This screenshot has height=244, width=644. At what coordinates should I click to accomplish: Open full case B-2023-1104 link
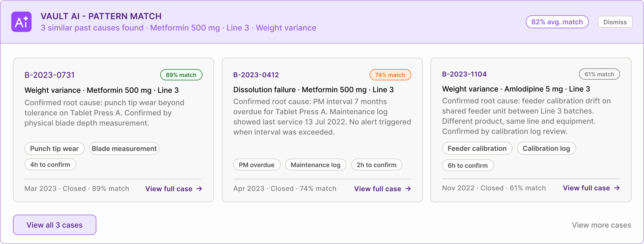pos(591,188)
